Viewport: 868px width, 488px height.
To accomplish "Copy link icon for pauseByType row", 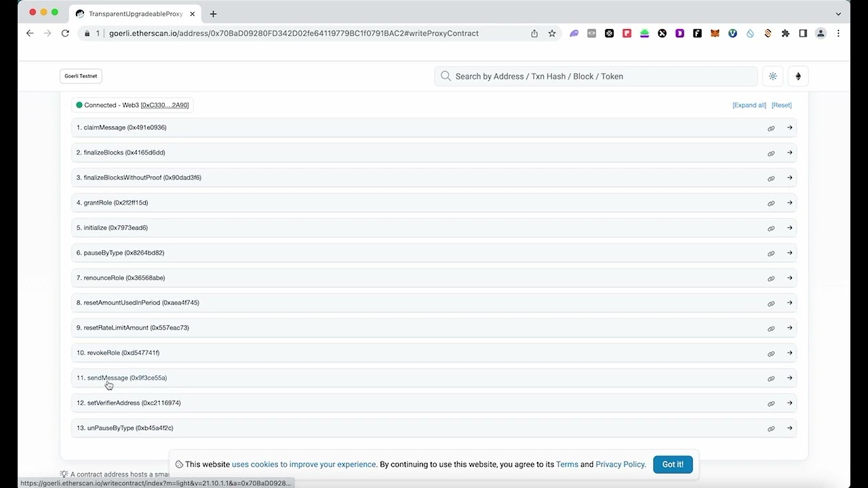I will click(x=771, y=253).
